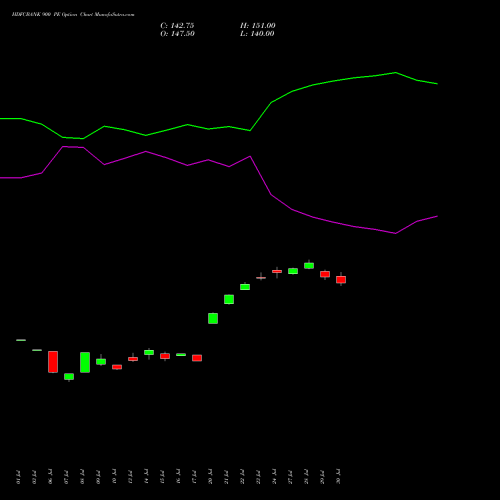
Task: Click the low price L: 140.00 label
Action: click(x=257, y=34)
